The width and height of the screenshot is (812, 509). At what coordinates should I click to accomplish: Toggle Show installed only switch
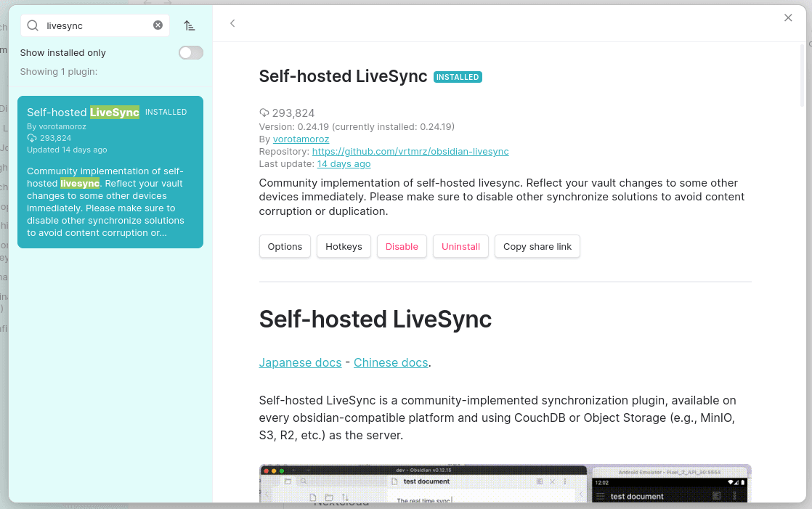[x=191, y=53]
